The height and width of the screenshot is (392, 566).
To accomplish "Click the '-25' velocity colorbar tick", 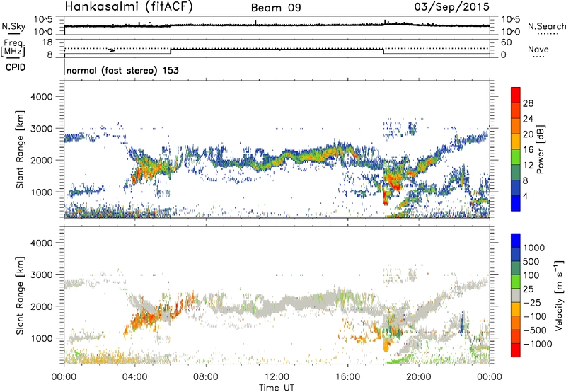I will pos(532,302).
